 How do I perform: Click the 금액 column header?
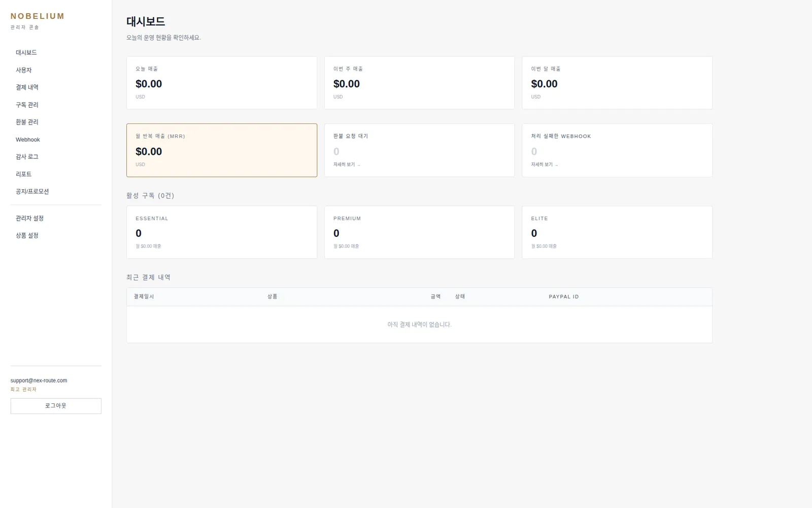435,297
